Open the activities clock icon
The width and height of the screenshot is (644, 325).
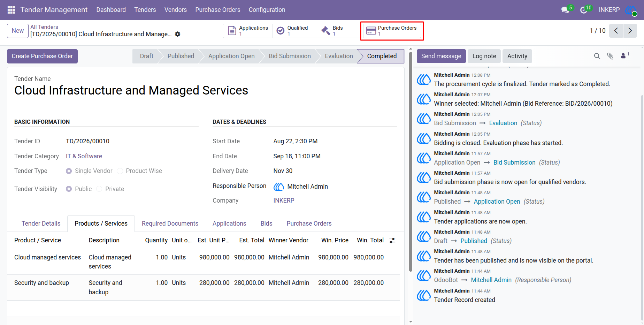pos(584,10)
